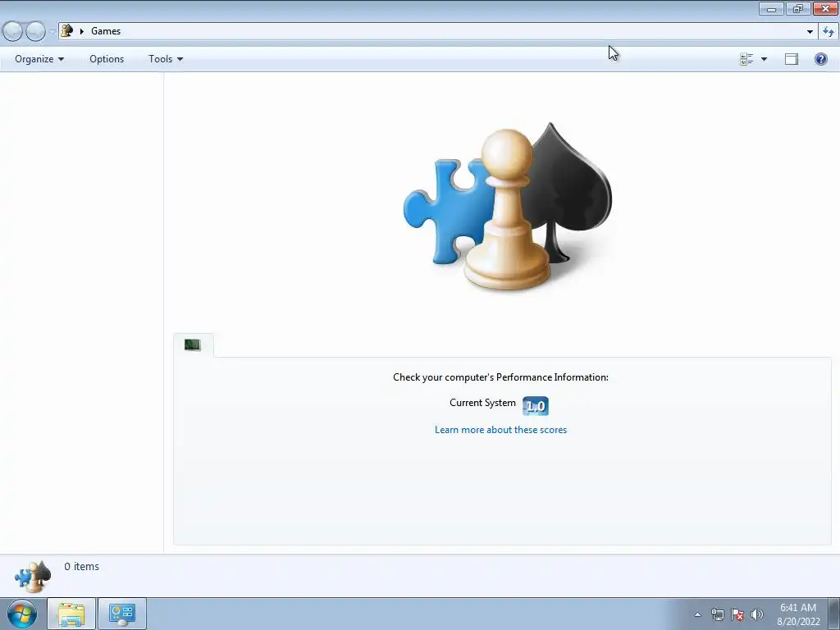840x630 pixels.
Task: Show hidden system tray icons
Action: click(697, 614)
